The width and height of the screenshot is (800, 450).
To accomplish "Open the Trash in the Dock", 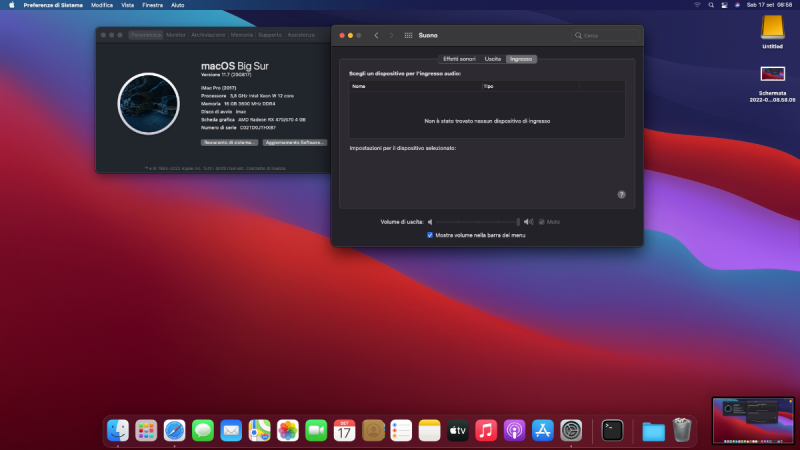I will click(x=682, y=430).
